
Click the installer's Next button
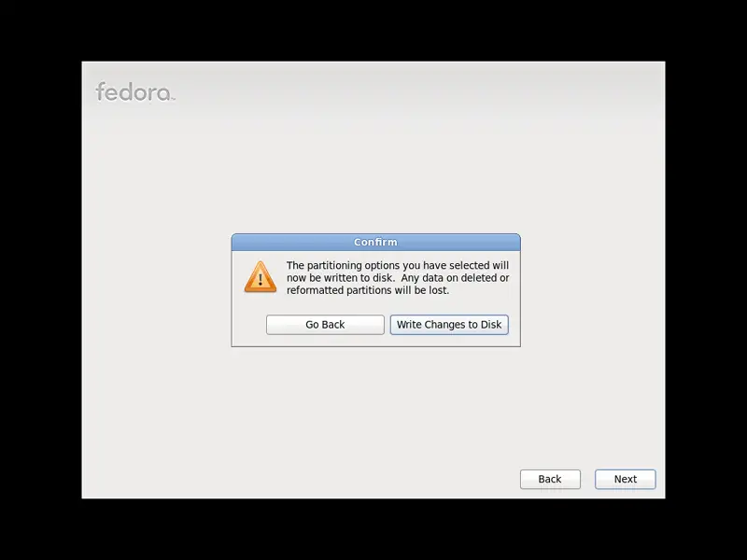(x=625, y=479)
